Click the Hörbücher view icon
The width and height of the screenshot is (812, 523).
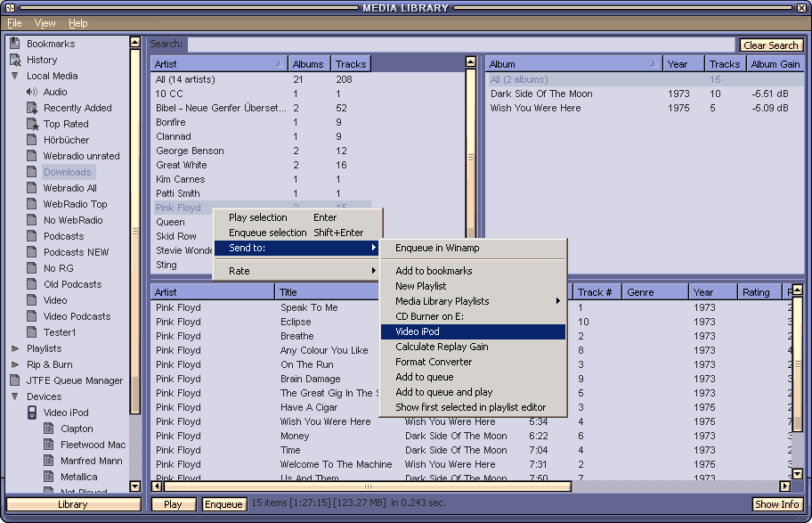(31, 140)
